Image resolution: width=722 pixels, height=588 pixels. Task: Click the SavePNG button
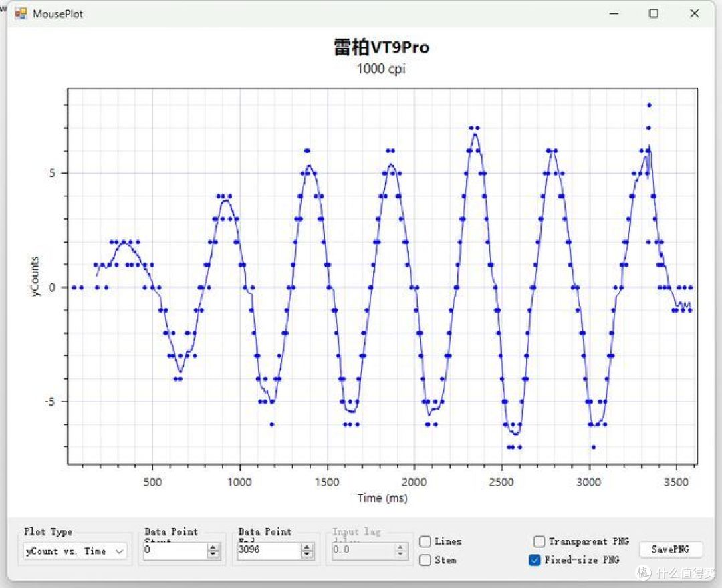(x=671, y=549)
